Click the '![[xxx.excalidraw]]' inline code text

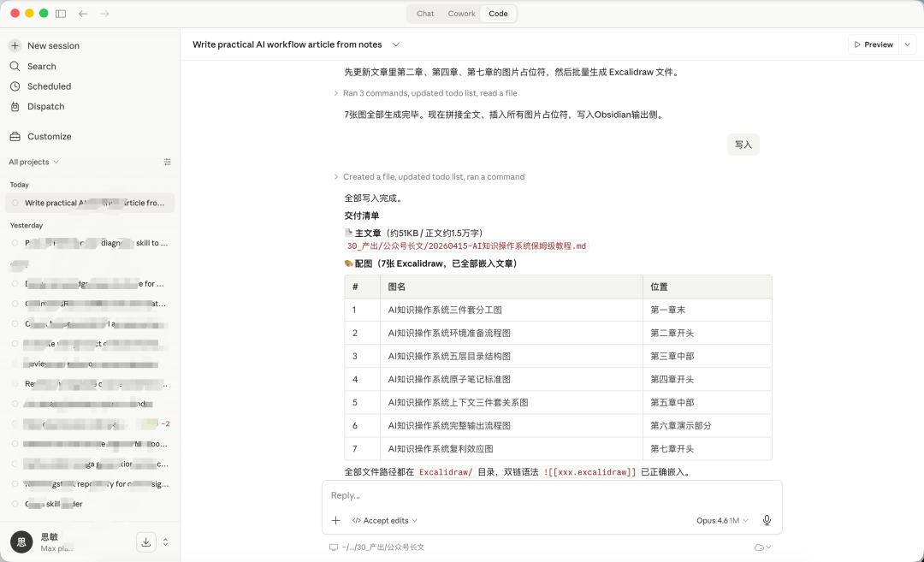point(589,472)
